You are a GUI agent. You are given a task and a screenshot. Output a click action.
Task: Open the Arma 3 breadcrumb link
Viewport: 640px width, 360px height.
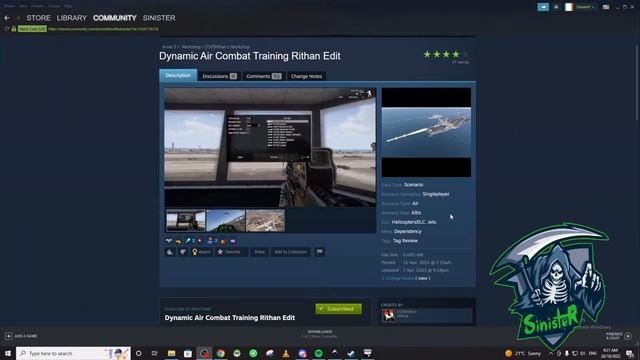click(169, 47)
